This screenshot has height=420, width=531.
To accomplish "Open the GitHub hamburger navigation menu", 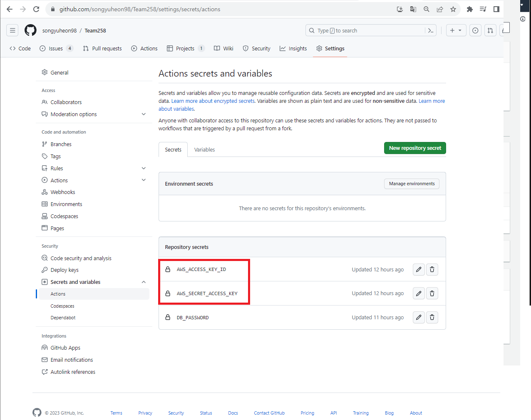I will (x=12, y=30).
